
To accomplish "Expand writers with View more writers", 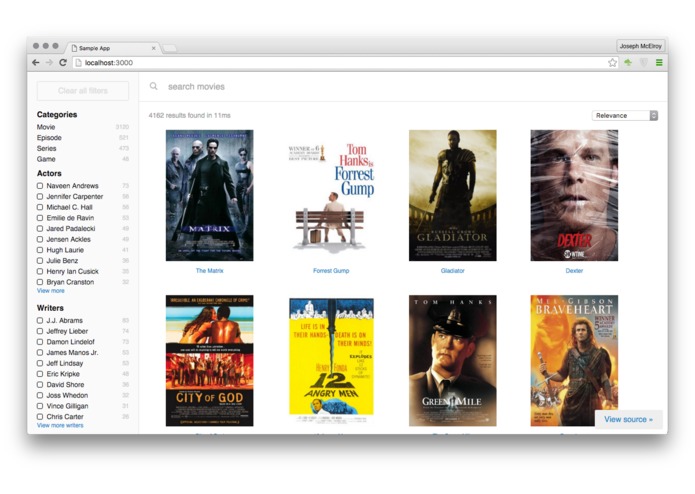I will click(60, 425).
